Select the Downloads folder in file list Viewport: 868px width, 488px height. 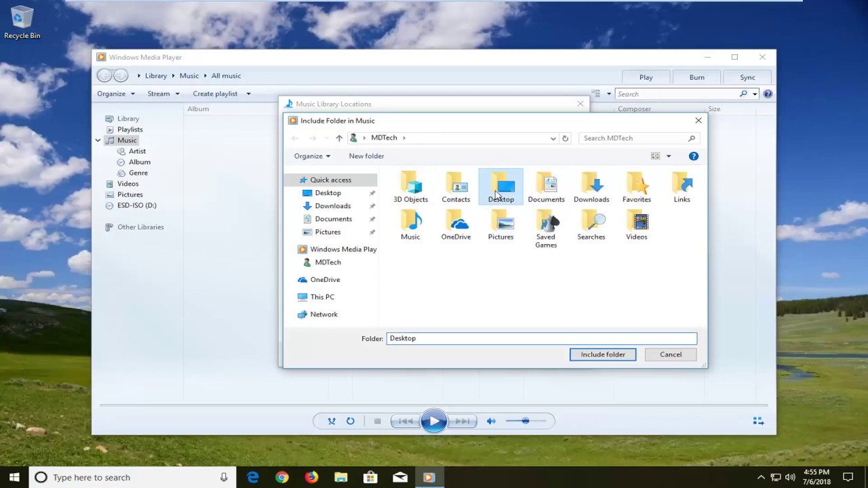[591, 187]
